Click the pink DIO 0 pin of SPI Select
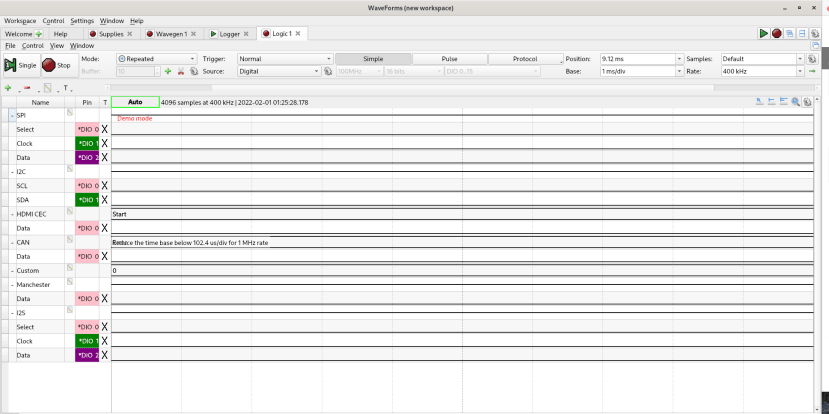 click(87, 129)
